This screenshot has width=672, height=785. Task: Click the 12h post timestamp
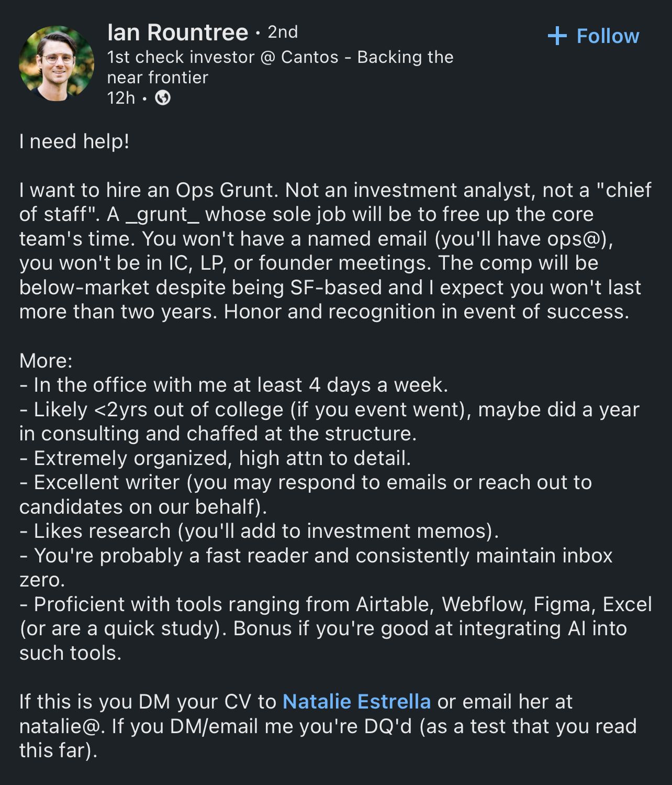click(x=121, y=98)
